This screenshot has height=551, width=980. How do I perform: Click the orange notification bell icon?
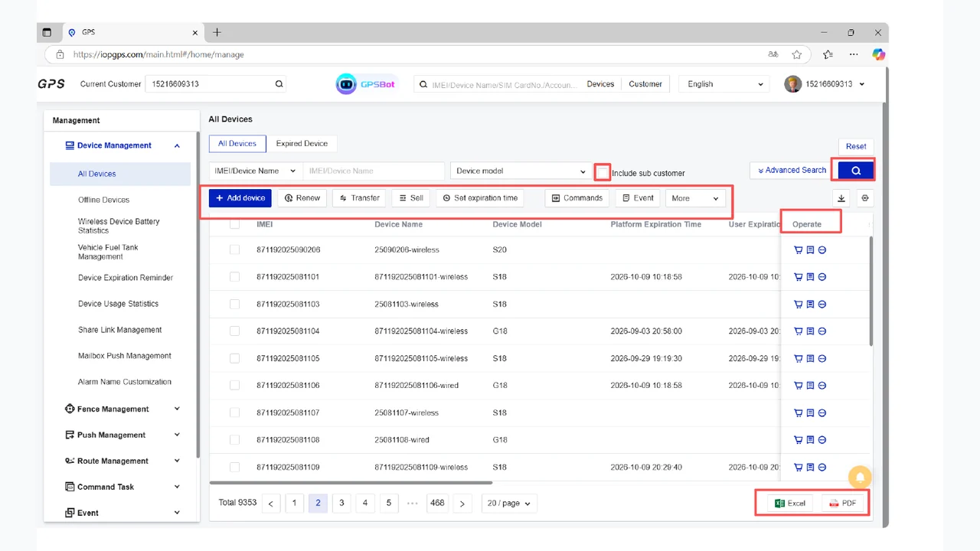coord(861,478)
